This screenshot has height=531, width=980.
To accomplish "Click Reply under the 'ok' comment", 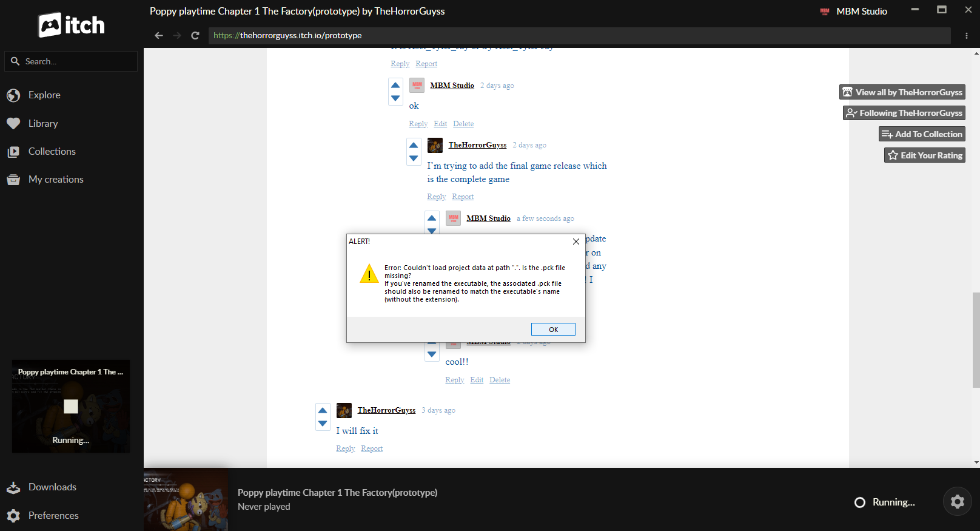I will (x=418, y=124).
